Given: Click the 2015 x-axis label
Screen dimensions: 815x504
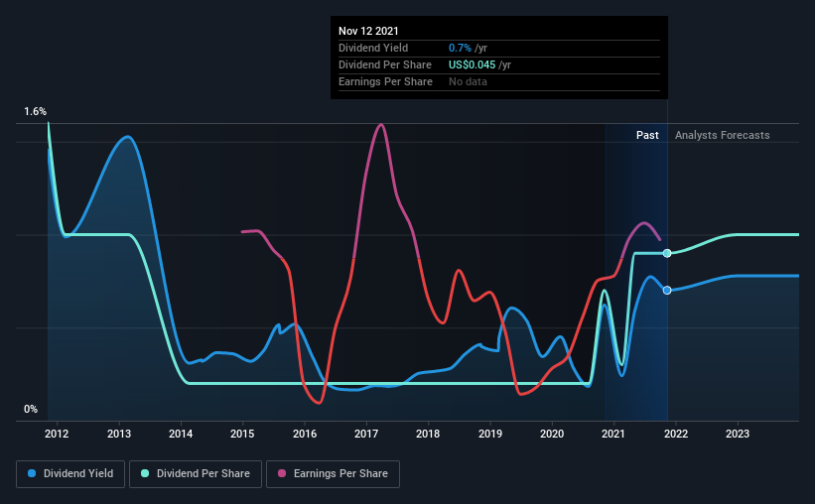Looking at the screenshot, I should pos(242,434).
